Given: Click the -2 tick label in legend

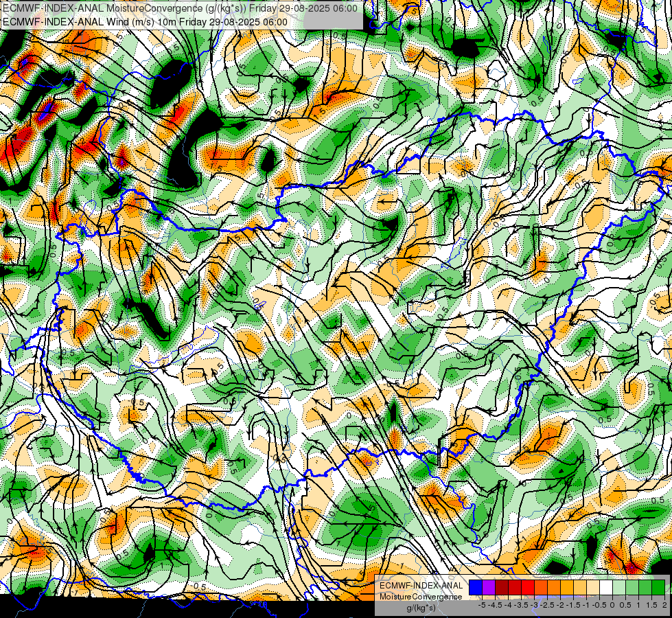Looking at the screenshot, I should tap(561, 605).
